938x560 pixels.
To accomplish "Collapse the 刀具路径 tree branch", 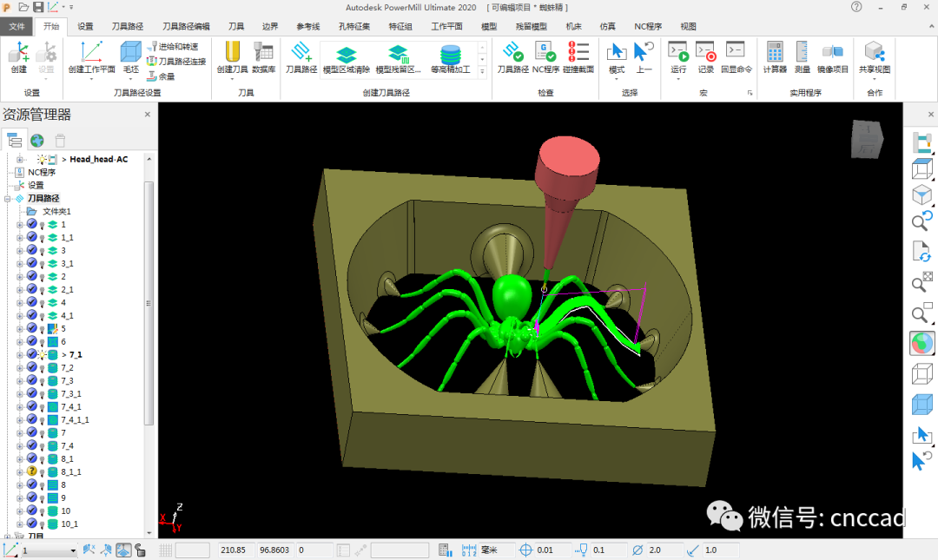I will click(x=9, y=198).
